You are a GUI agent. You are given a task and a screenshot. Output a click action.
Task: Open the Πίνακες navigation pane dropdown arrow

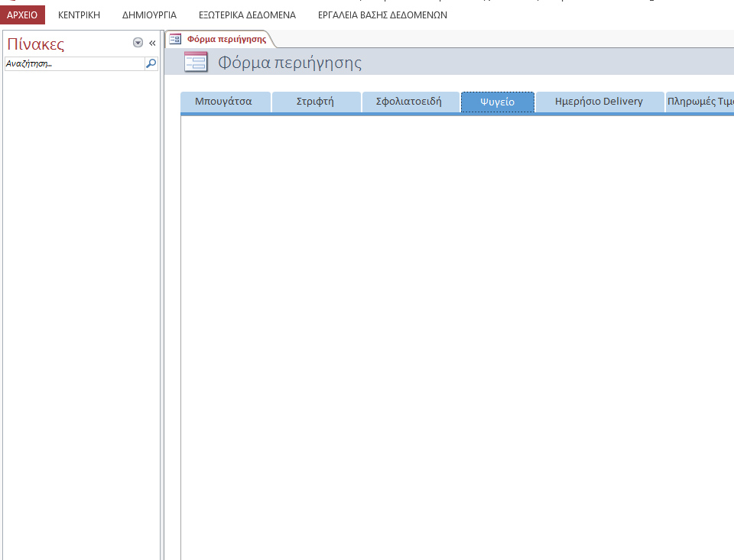pyautogui.click(x=138, y=43)
